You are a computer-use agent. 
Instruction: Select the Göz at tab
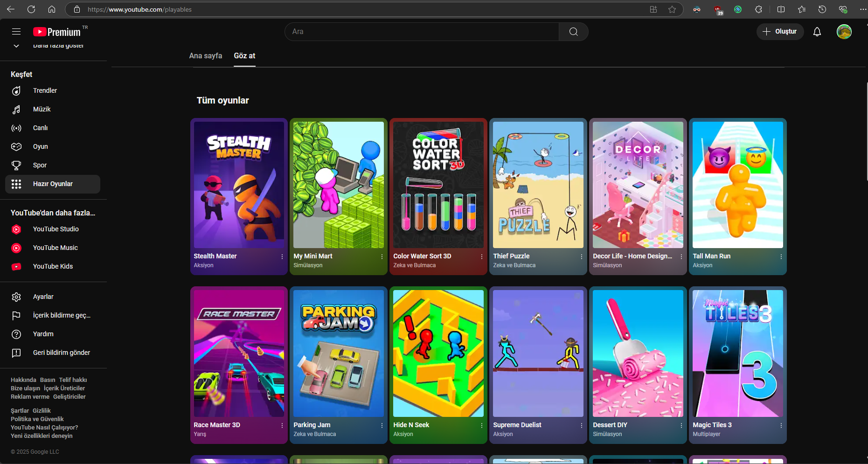pyautogui.click(x=244, y=56)
